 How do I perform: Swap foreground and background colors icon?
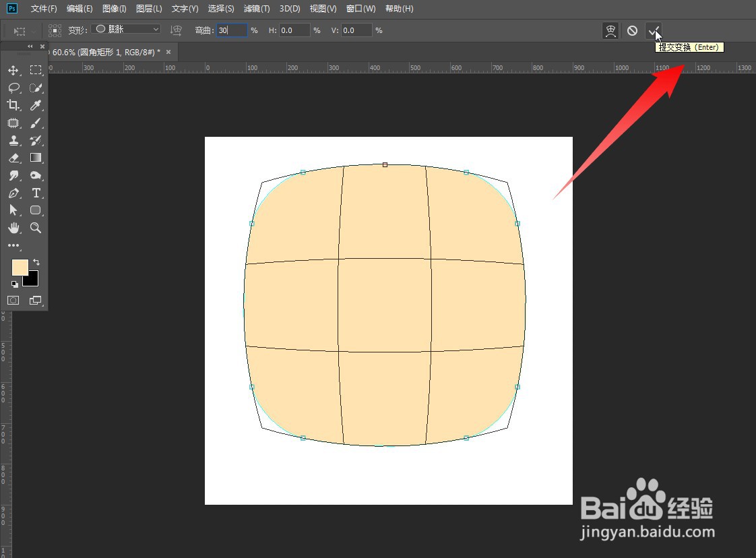[36, 262]
